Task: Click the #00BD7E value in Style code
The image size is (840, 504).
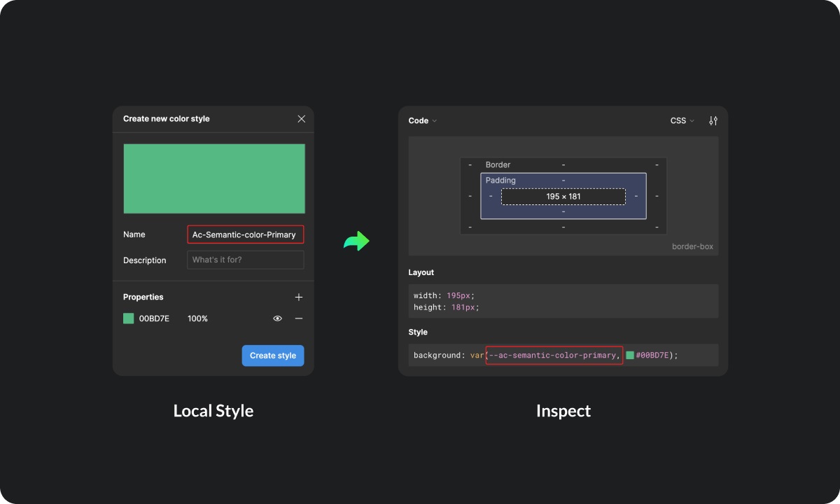Action: pyautogui.click(x=652, y=356)
